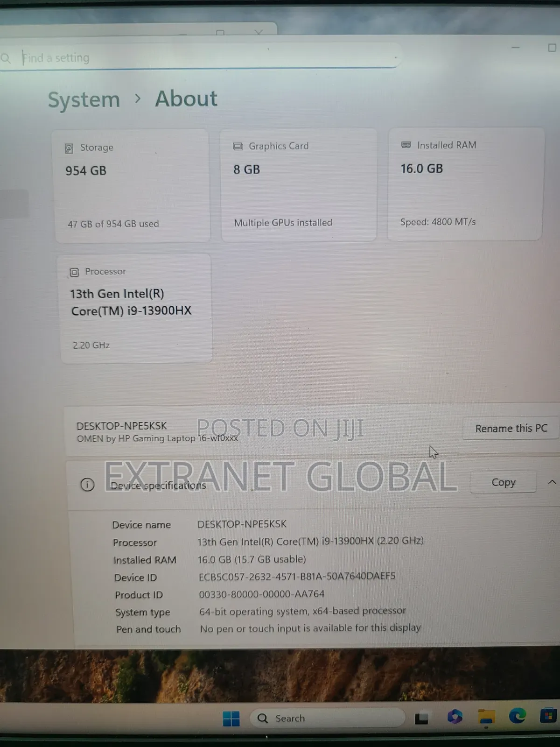This screenshot has width=560, height=747.
Task: Click the Device specifications info icon
Action: (x=87, y=485)
